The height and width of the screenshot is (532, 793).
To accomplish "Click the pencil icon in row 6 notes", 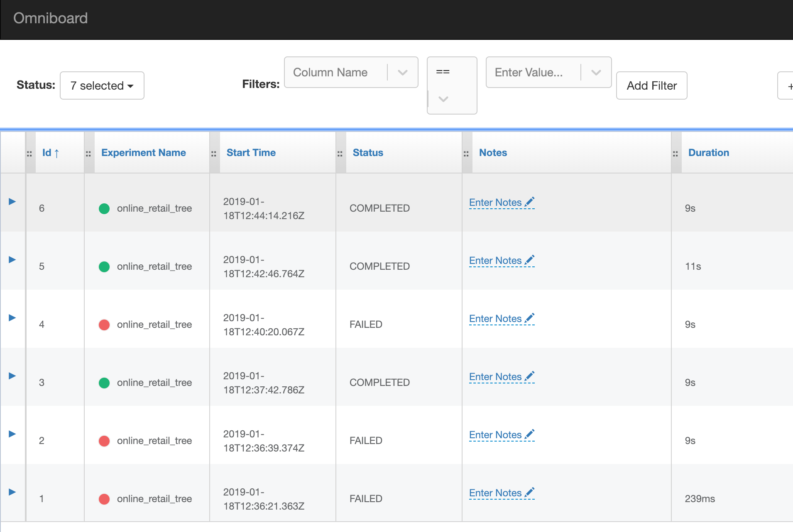I will 529,202.
